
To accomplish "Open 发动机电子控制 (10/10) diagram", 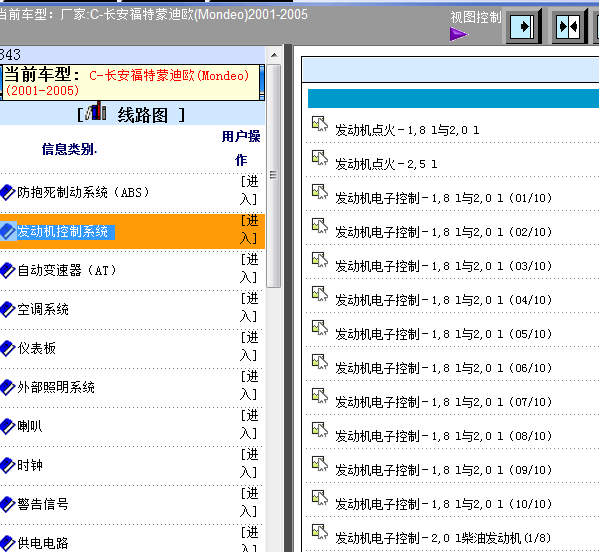I will 444,504.
